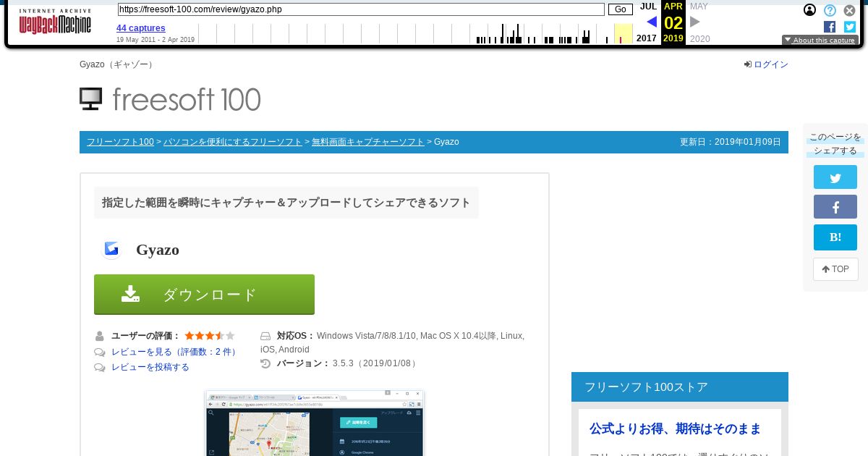Click the TOP button
Screen dimensions: 868x456
coord(835,269)
